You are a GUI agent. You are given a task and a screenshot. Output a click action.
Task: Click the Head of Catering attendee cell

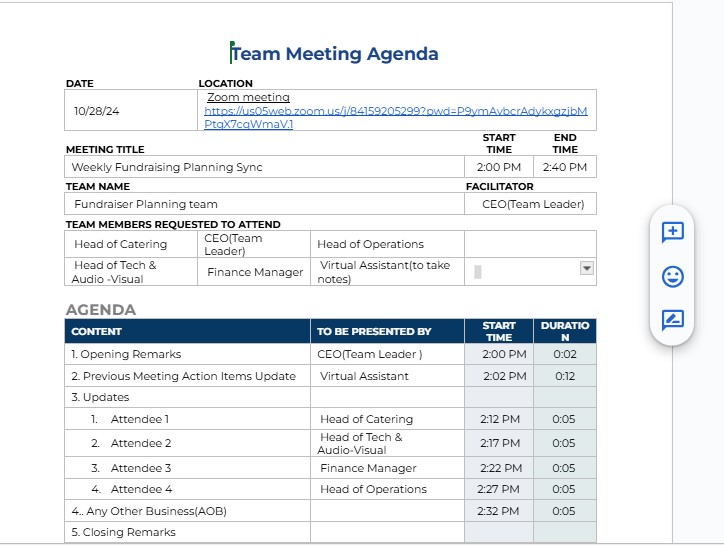(121, 244)
